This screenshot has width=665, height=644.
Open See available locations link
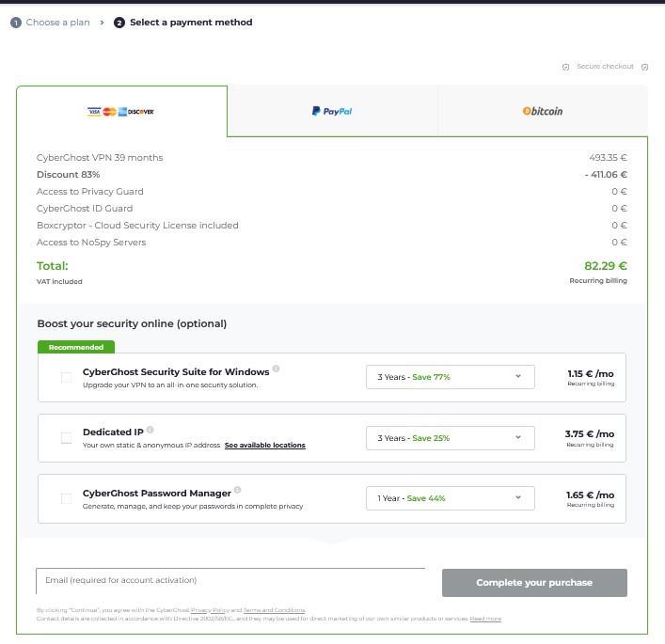[x=265, y=446]
